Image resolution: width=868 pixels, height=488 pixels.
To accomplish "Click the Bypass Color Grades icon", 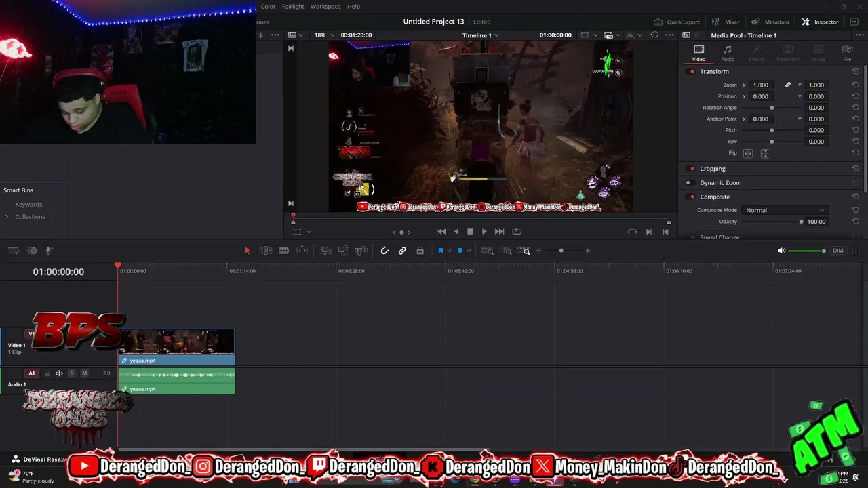I will [654, 35].
